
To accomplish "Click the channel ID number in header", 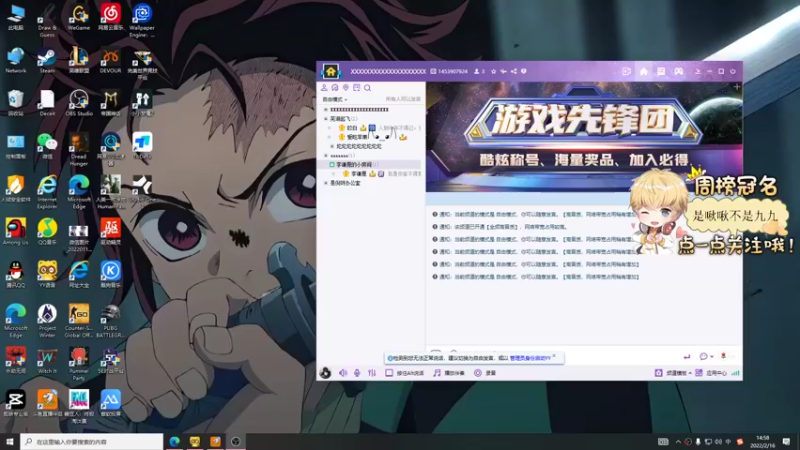I will click(453, 71).
